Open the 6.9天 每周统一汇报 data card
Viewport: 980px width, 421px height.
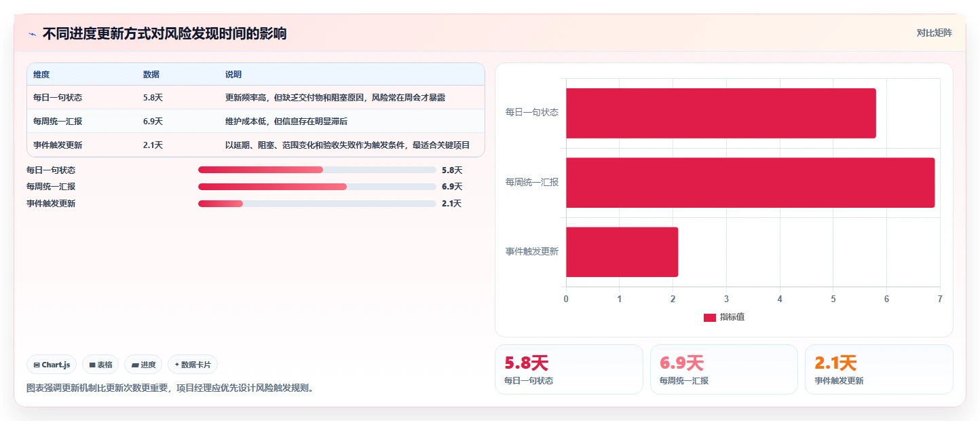tap(723, 369)
